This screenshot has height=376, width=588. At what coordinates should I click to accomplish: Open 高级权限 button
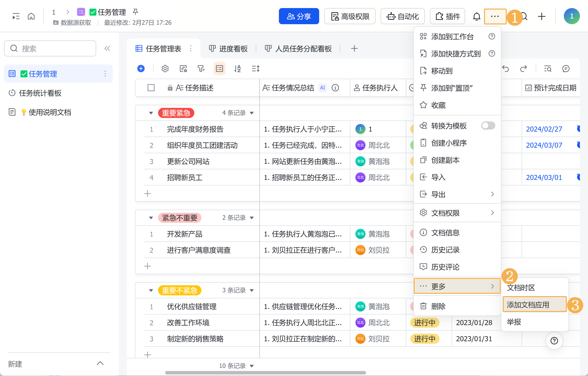(x=350, y=16)
